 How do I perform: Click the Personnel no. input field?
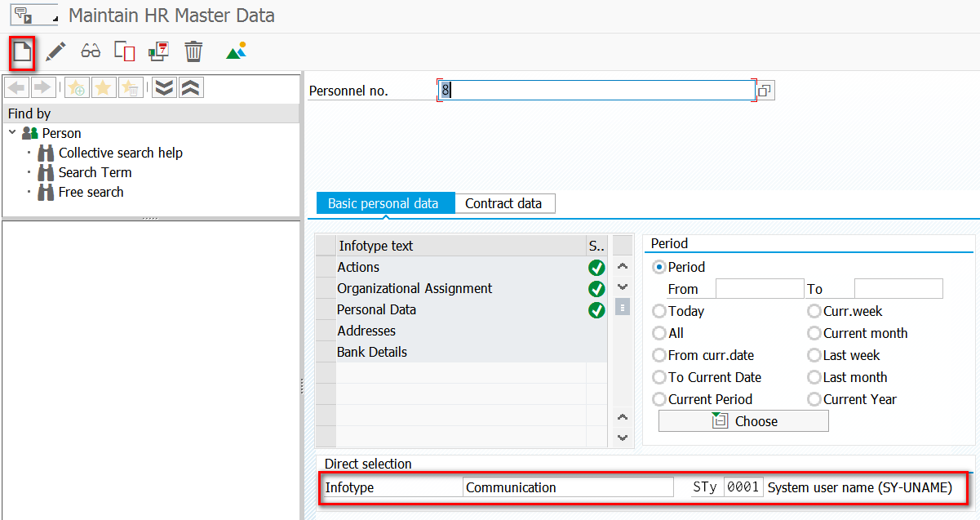[x=596, y=91]
